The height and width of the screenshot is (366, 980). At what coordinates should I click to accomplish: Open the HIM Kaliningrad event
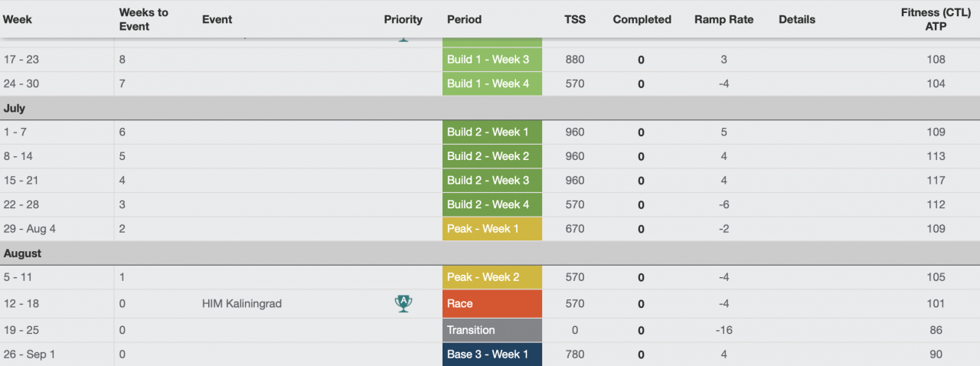(242, 304)
